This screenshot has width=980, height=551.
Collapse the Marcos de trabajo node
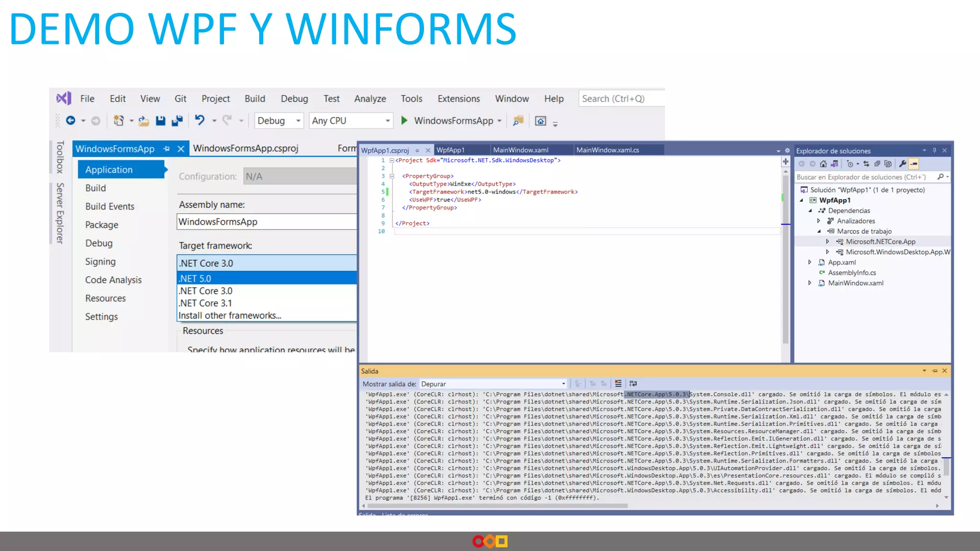819,231
